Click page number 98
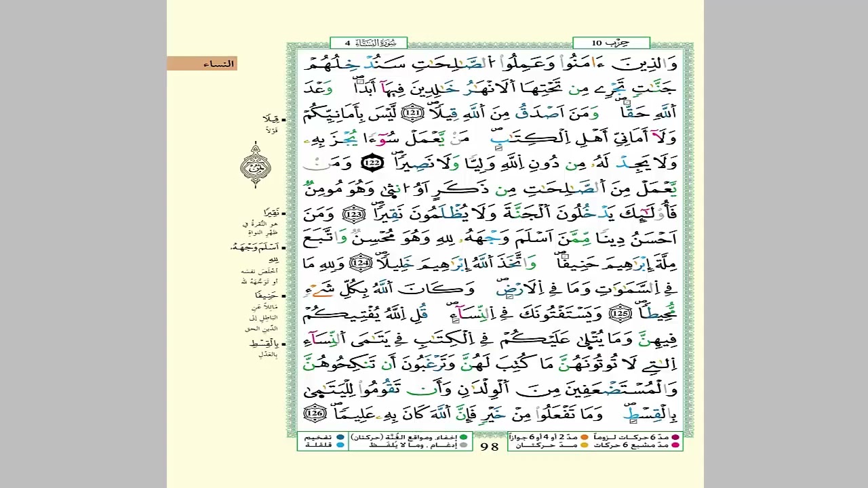Viewport: 868px width, 488px height. [x=490, y=446]
